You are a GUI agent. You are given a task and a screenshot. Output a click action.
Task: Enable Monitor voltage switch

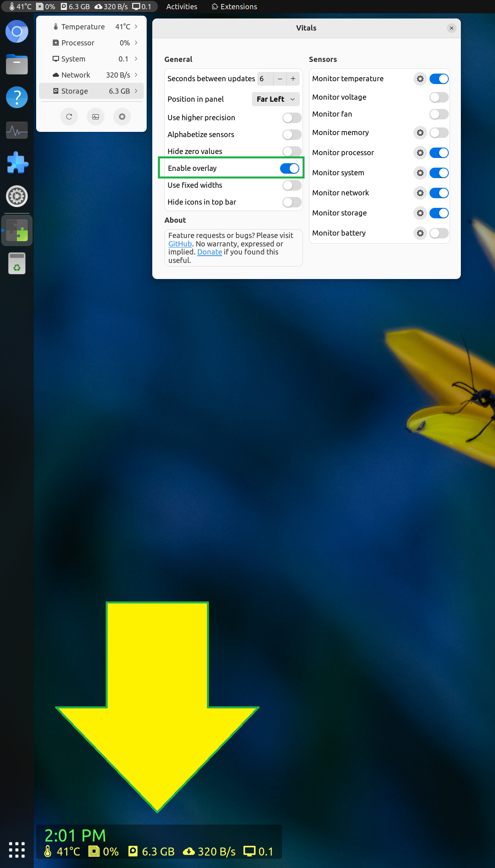439,97
